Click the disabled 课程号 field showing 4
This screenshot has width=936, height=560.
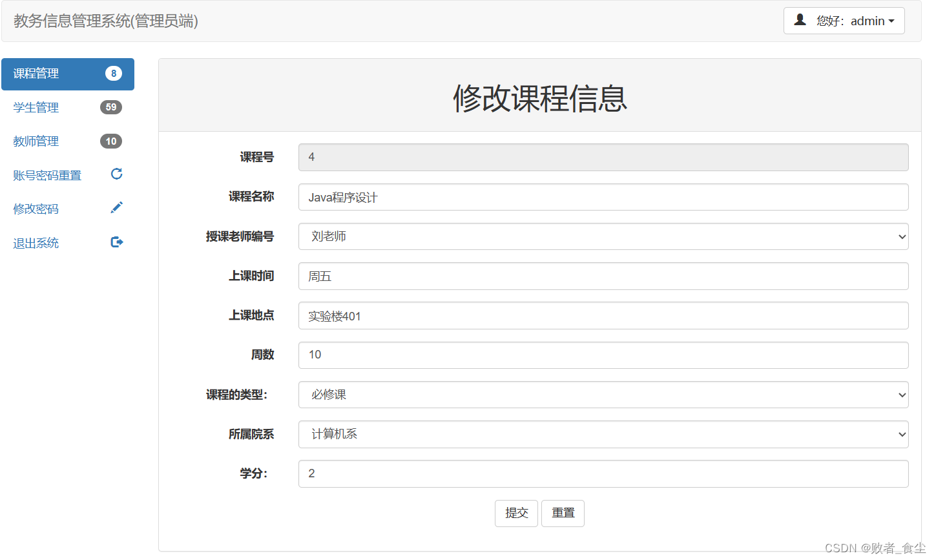[x=603, y=157]
